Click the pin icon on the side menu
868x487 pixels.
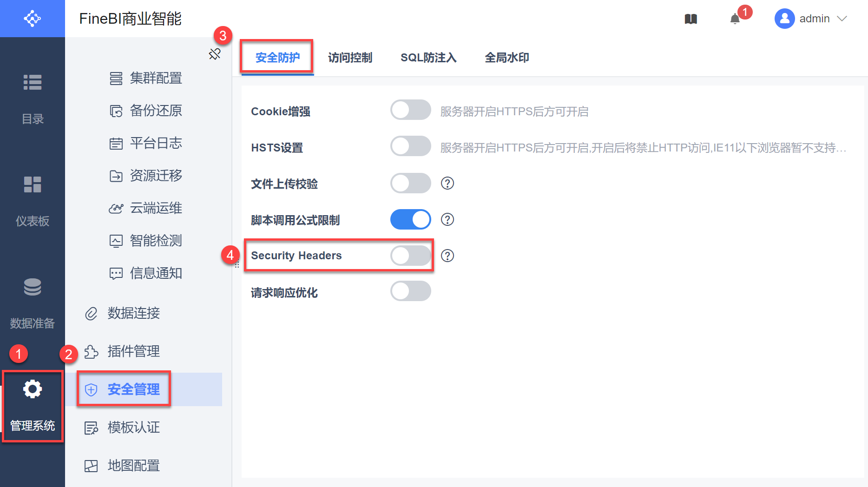(215, 54)
